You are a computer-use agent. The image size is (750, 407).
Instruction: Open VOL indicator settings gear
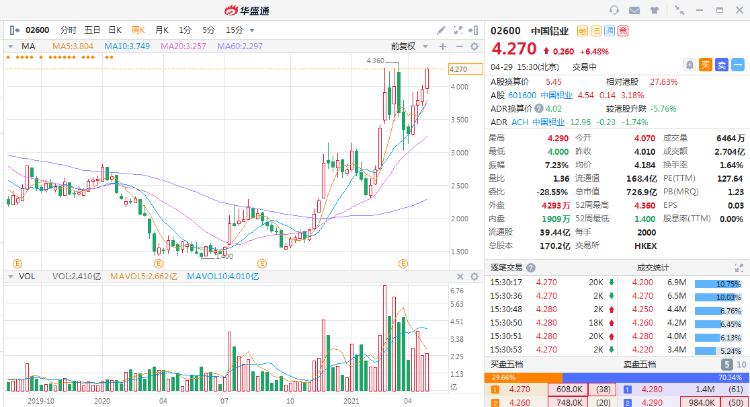tap(474, 276)
